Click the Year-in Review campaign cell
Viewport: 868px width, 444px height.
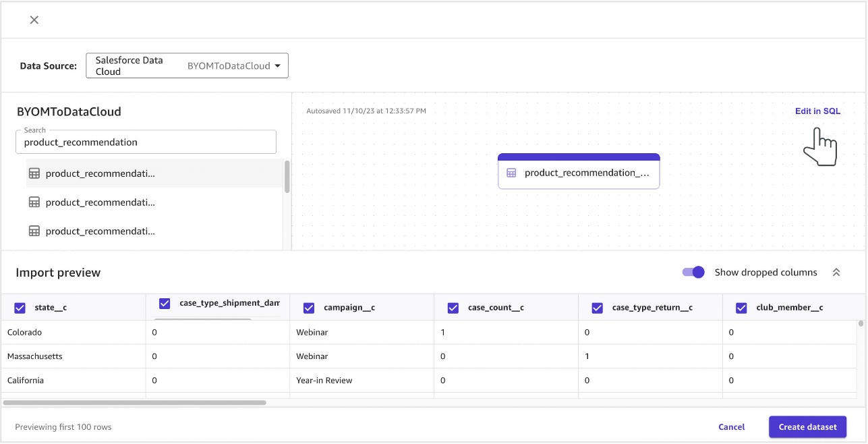[361, 381]
